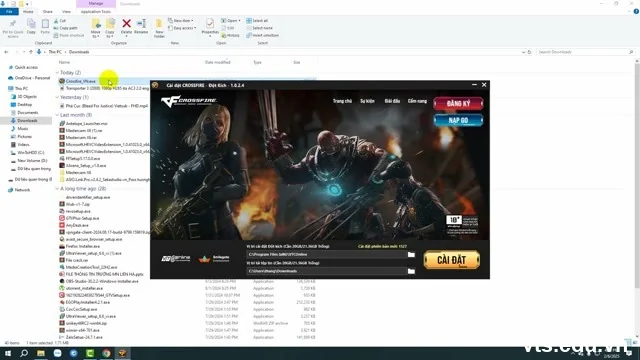The image size is (640, 360).
Task: Open the New item dropdown
Action: click(181, 20)
